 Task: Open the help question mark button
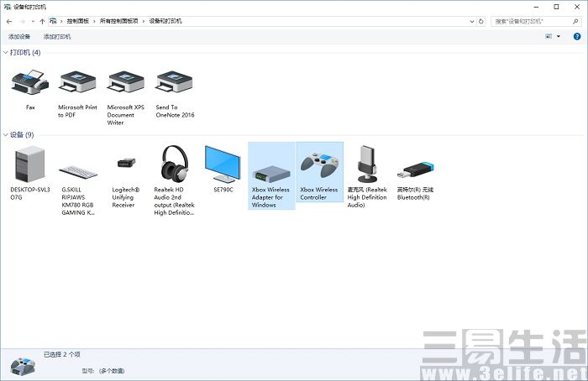click(577, 36)
